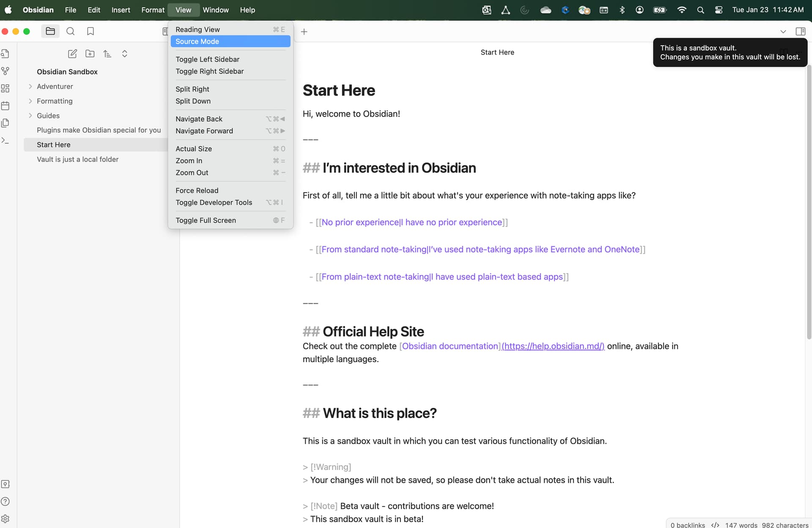
Task: Open the help question mark icon
Action: point(5,501)
